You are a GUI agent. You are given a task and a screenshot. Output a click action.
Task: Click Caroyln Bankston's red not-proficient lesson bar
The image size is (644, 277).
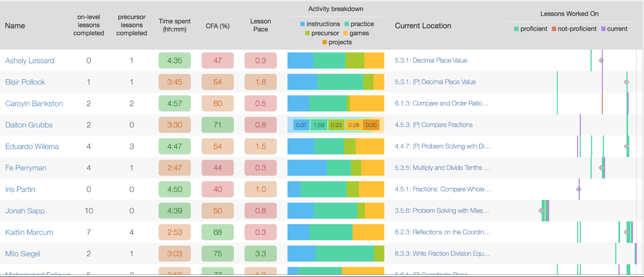tap(602, 104)
